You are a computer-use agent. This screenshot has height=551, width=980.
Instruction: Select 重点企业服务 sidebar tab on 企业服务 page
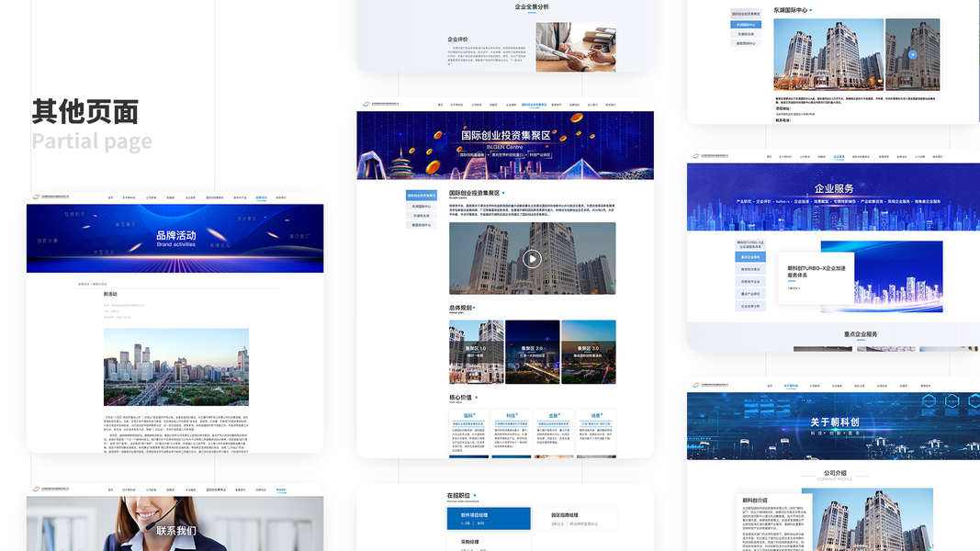[x=750, y=257]
